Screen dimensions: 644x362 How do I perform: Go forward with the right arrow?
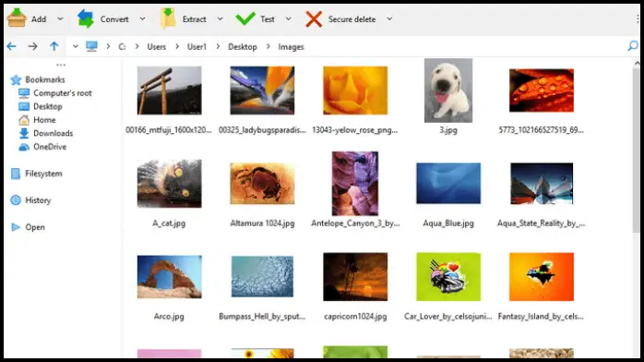[33, 46]
